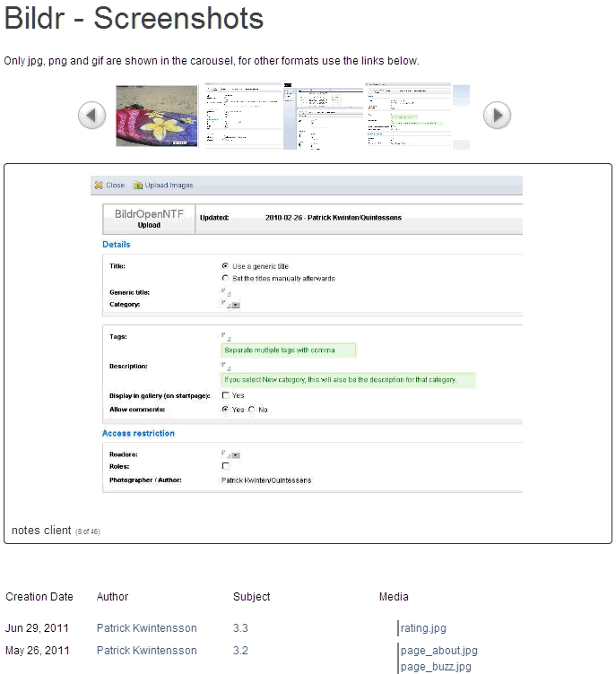Open the page_buzz.jpg media link
The height and width of the screenshot is (674, 616).
click(436, 667)
